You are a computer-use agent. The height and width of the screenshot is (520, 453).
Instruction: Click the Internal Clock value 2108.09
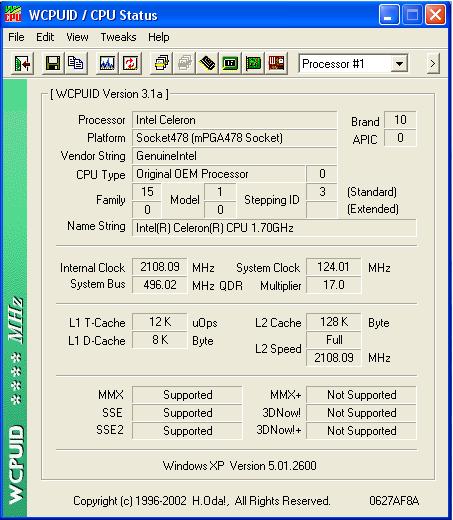pos(160,267)
